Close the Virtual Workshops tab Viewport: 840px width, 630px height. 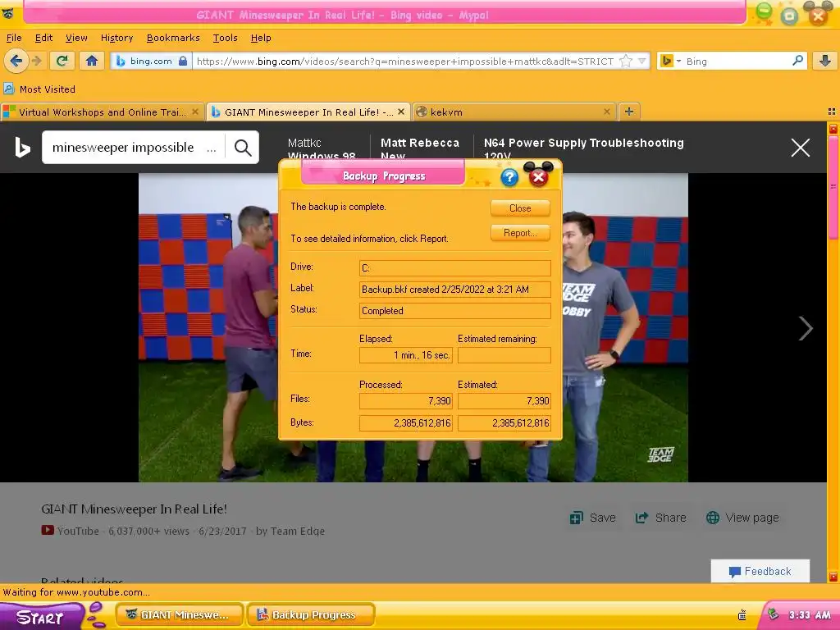[195, 112]
